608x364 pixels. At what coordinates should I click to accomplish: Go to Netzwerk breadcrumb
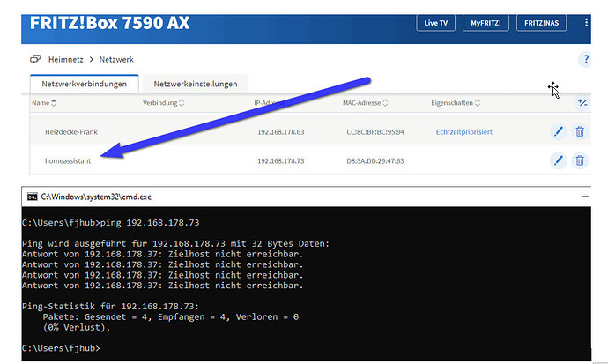116,59
